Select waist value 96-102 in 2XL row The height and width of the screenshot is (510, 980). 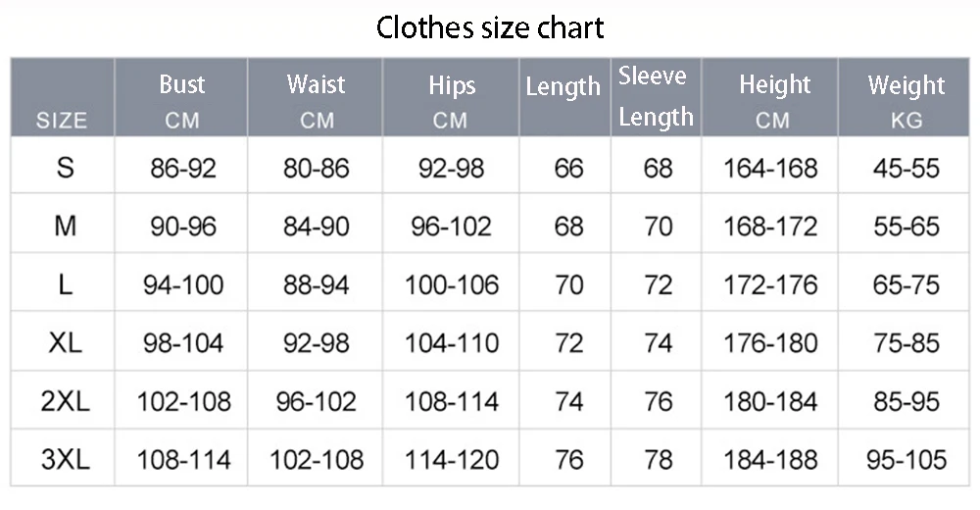point(317,401)
